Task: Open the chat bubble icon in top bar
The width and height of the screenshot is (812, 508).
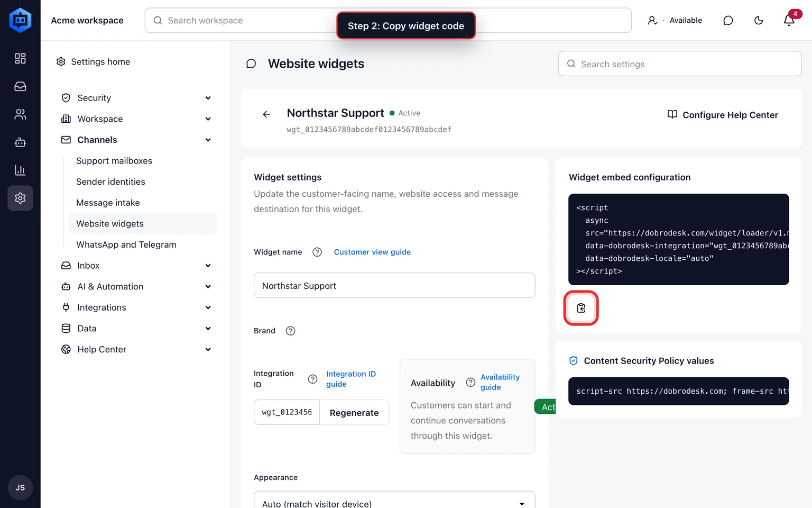Action: point(728,20)
